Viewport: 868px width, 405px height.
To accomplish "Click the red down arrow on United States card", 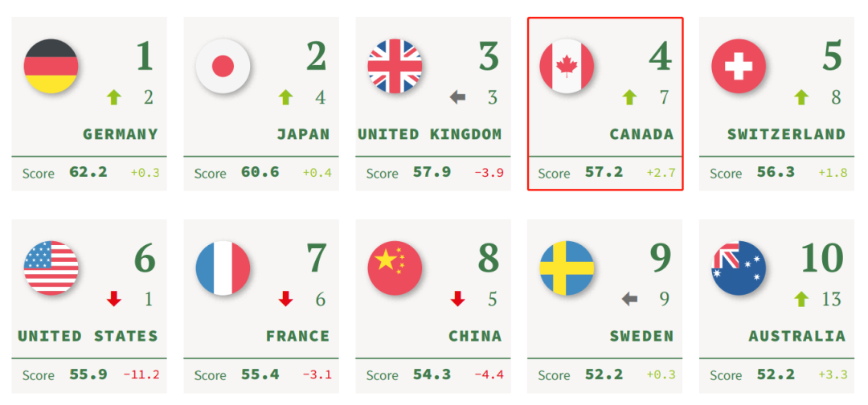I will [x=114, y=299].
